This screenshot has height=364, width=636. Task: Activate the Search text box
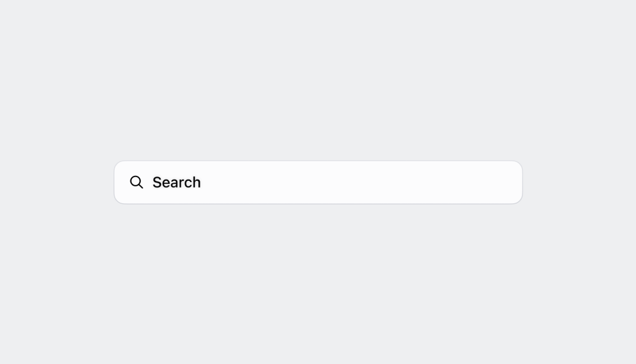318,182
